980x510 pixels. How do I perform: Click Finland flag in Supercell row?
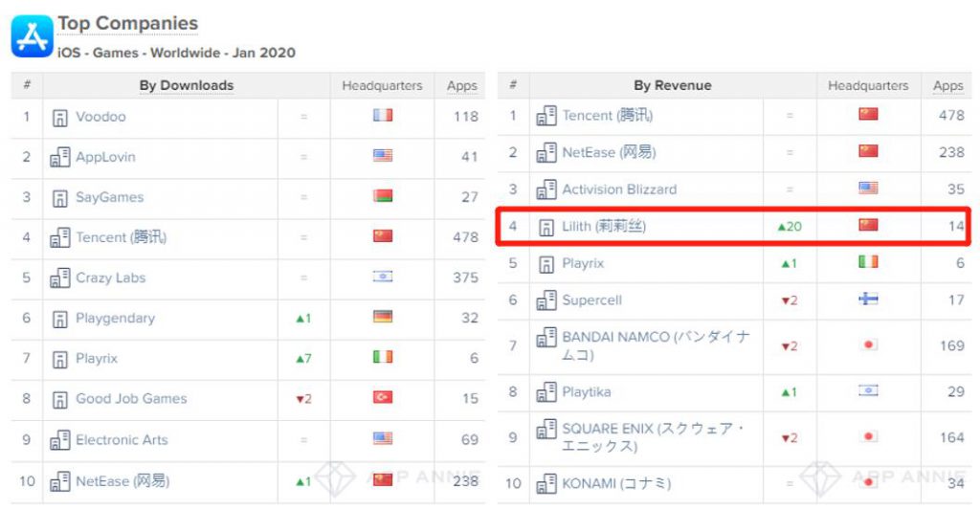(868, 299)
